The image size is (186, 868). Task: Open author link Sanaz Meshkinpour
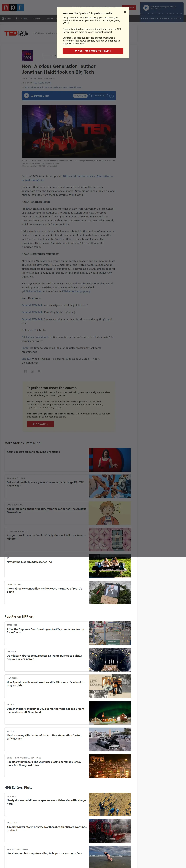(x=72, y=87)
